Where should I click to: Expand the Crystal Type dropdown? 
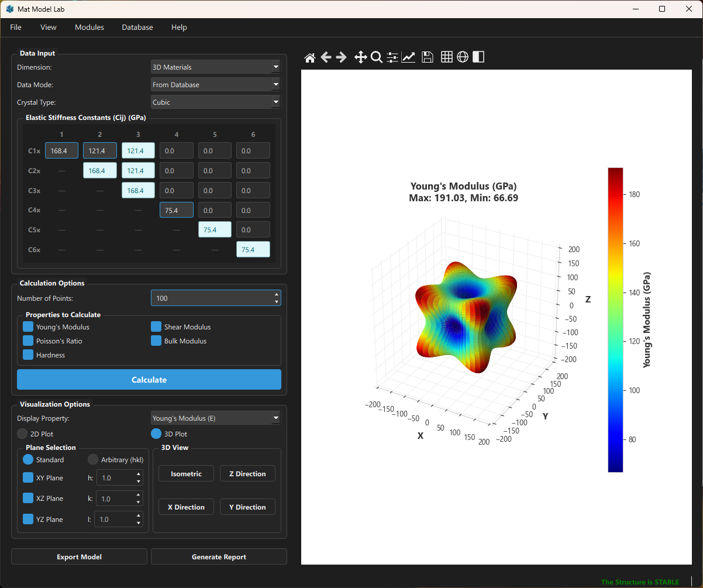(215, 102)
